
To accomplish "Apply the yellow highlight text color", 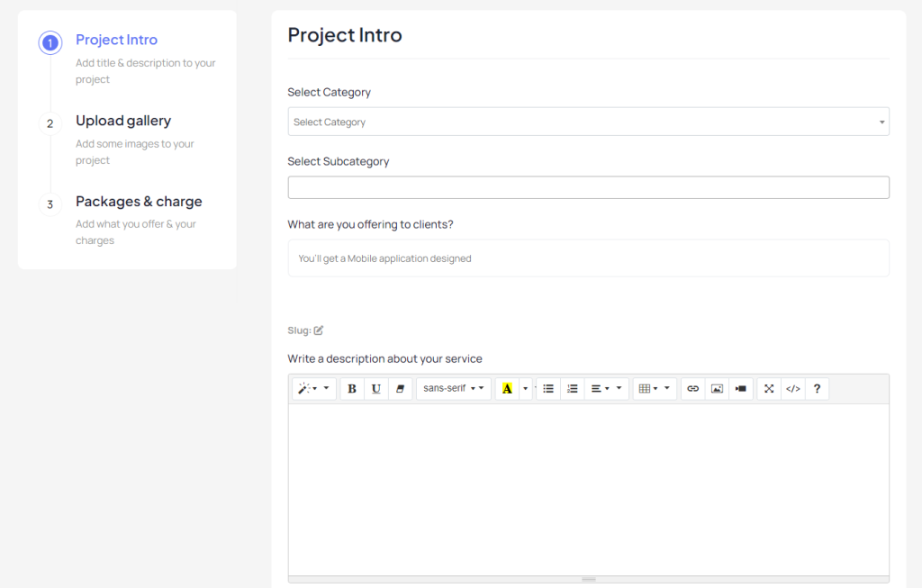I will coord(507,389).
